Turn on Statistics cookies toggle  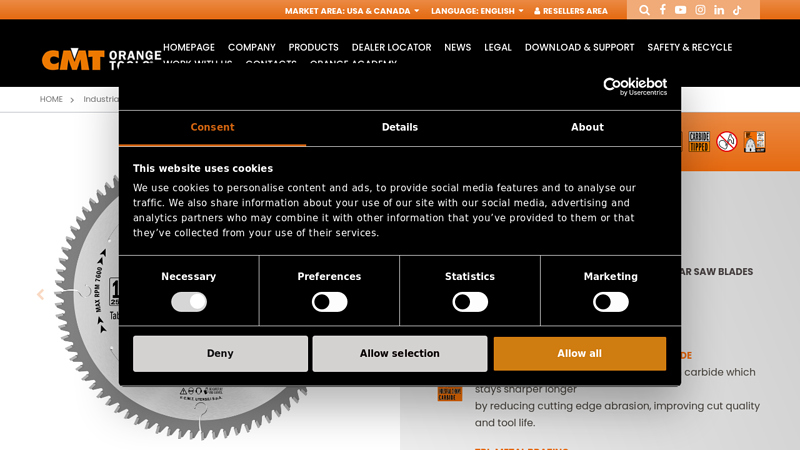(x=470, y=302)
